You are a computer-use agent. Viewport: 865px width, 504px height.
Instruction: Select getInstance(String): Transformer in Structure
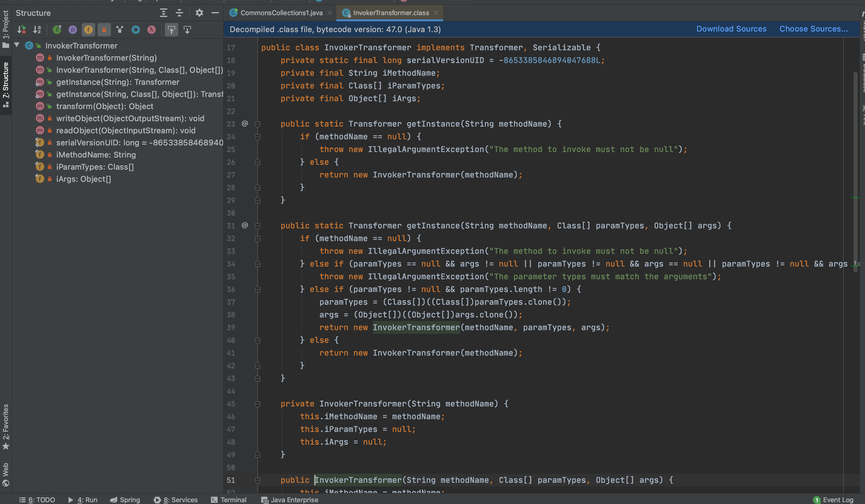tap(118, 82)
